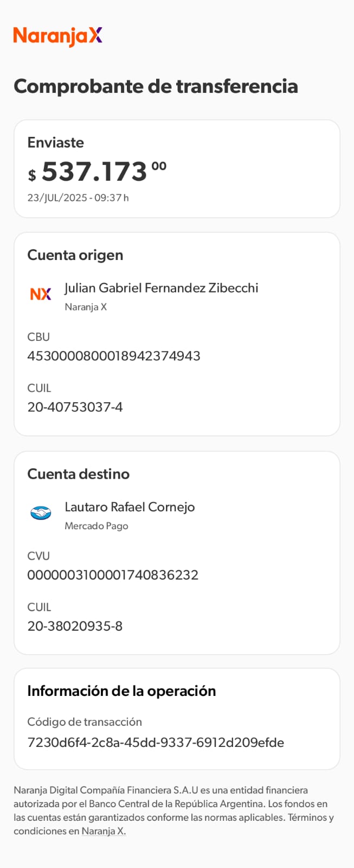
Task: Select the origin CBU number
Action: coord(114,356)
